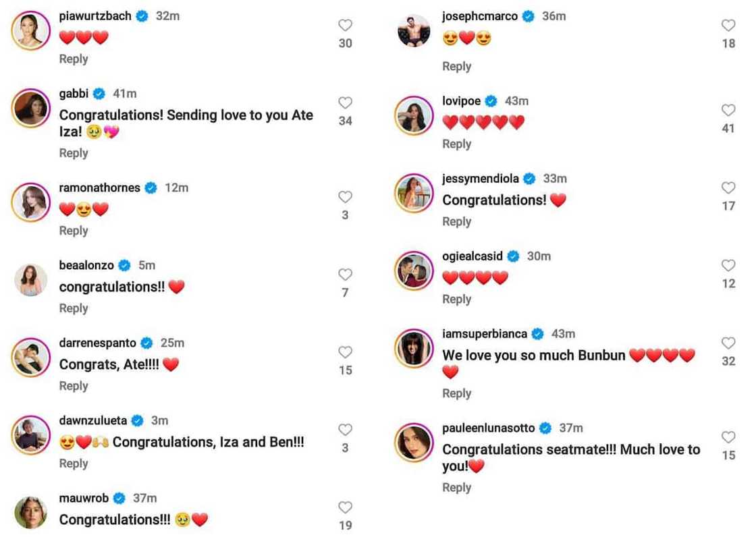
Task: Tap the heart next to ogiealcasid's comment
Action: [728, 266]
